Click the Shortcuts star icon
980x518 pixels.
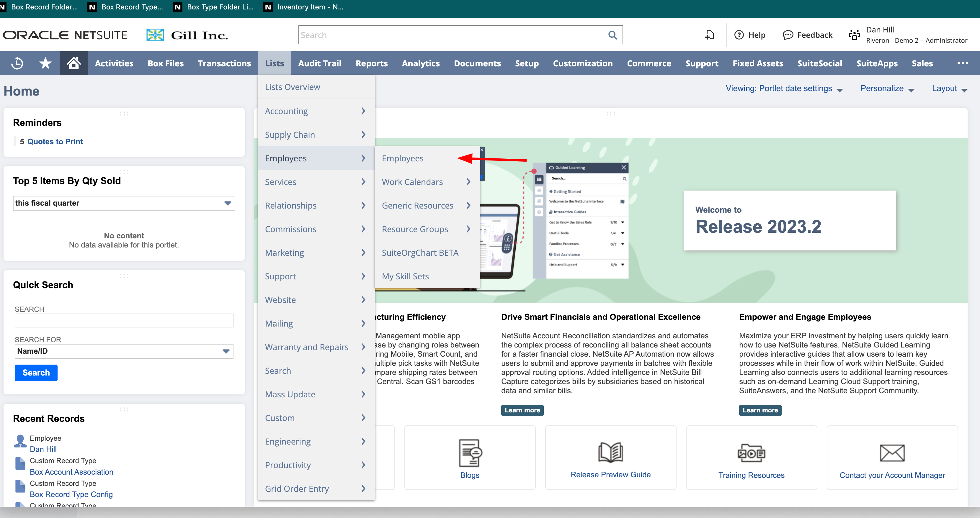45,63
